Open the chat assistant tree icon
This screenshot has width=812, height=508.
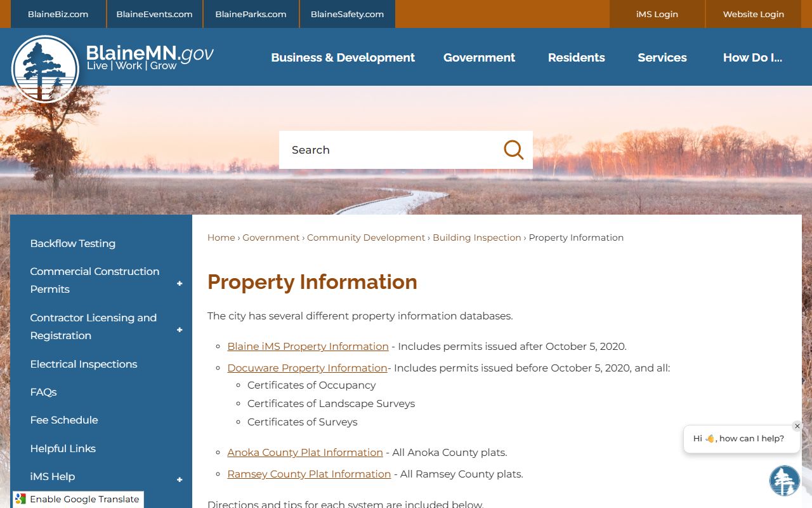coord(785,481)
